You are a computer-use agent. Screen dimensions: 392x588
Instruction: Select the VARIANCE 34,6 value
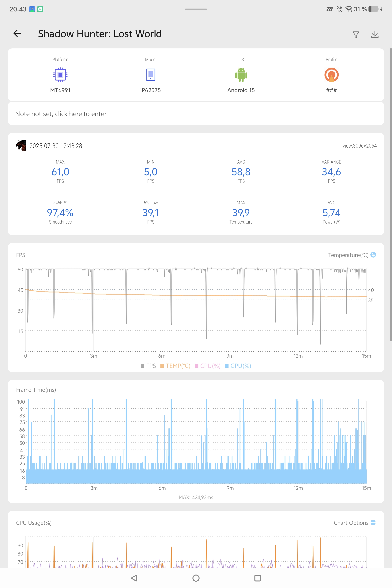pos(331,172)
